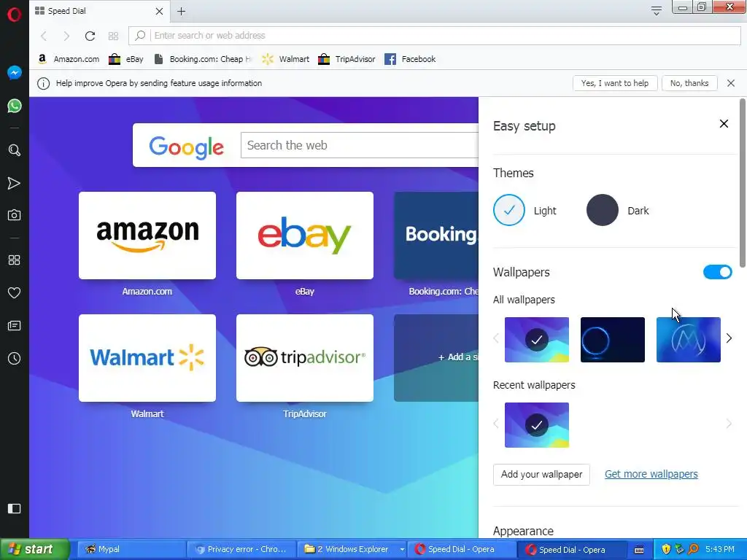747x560 pixels.
Task: Show previous recent wallpapers arrow
Action: [496, 424]
